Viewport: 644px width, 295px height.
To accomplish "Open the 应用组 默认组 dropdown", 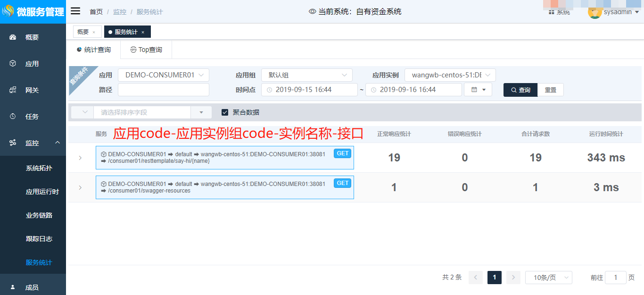I will [306, 75].
